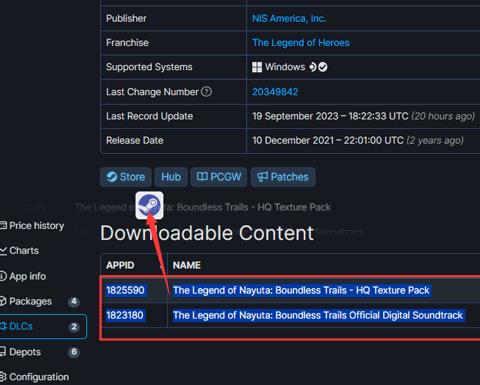The image size is (480, 385).
Task: Click the Packages count badge 4
Action: (x=74, y=302)
